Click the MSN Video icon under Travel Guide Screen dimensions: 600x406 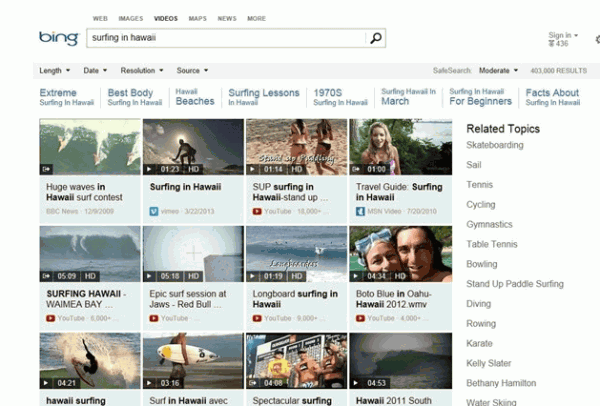point(360,211)
